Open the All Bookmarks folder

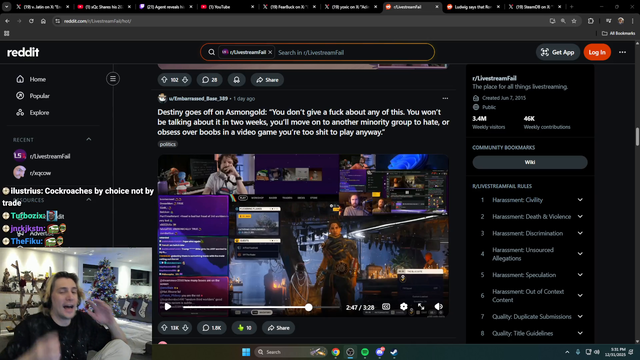(x=618, y=33)
